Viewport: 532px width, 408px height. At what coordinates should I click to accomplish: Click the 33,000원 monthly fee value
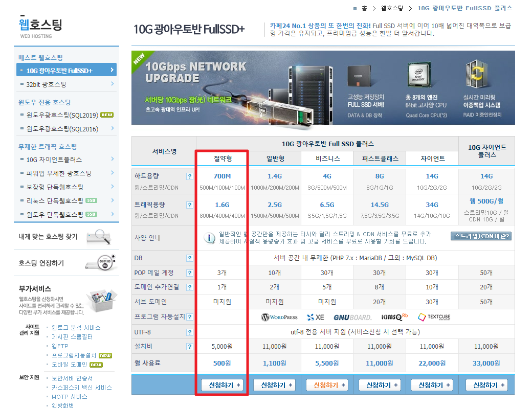[486, 363]
